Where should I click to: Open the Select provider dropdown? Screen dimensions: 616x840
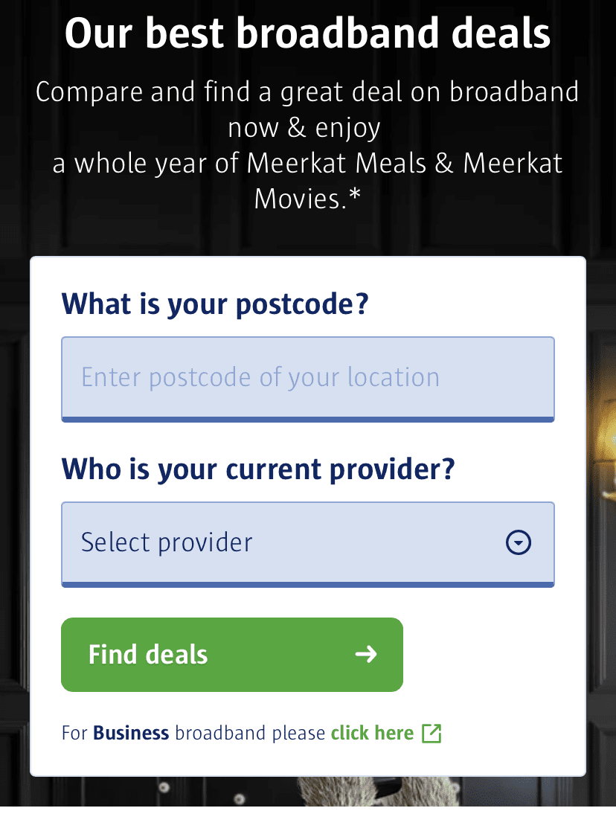(x=308, y=544)
